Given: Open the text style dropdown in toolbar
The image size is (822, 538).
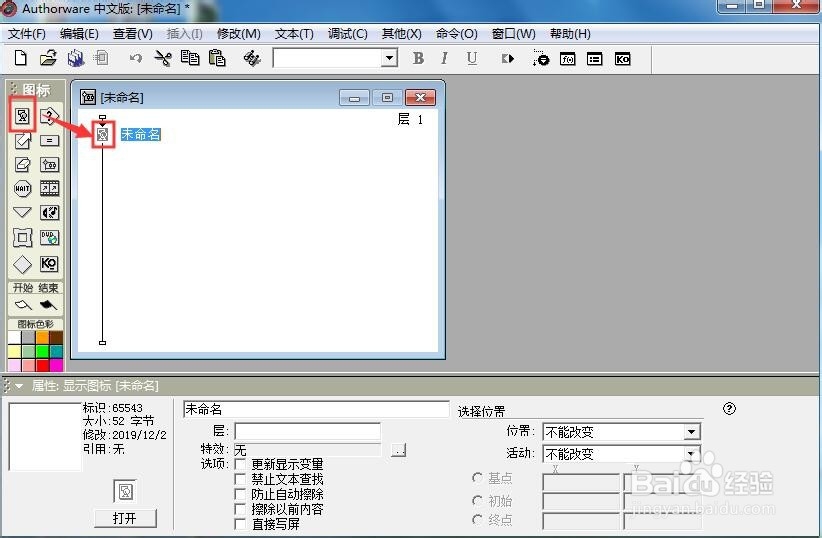Looking at the screenshot, I should (x=389, y=58).
